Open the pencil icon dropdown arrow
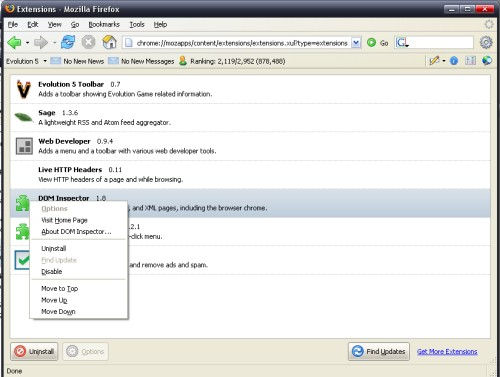Image resolution: width=500 pixels, height=377 pixels. tap(444, 61)
